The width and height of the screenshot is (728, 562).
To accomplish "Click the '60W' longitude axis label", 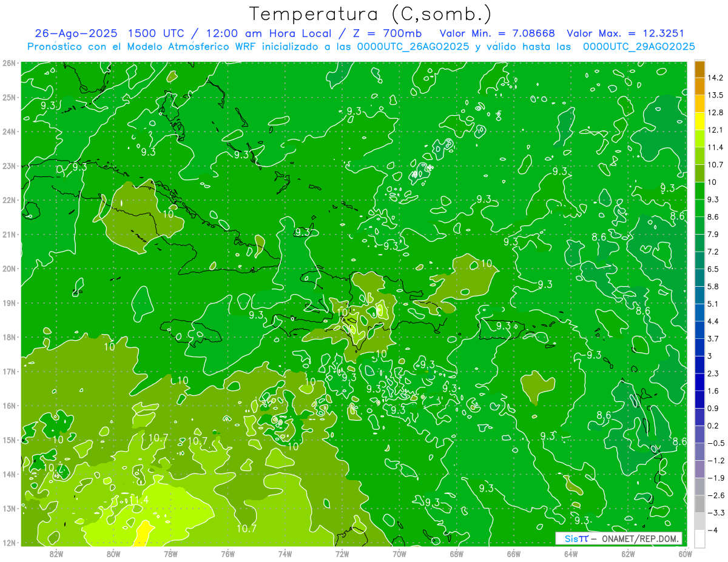I will click(x=686, y=554).
